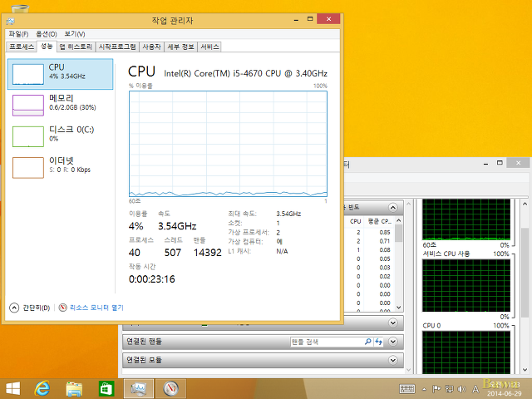Click the Task Manager title bar icon
The width and height of the screenshot is (532, 399).
click(11, 22)
